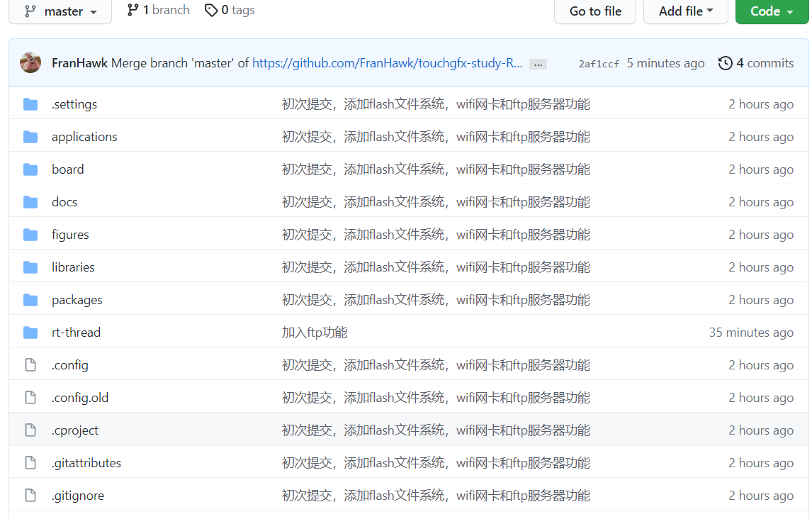Screen dimensions: 812x519
Task: Open the green Code dropdown
Action: [x=772, y=11]
